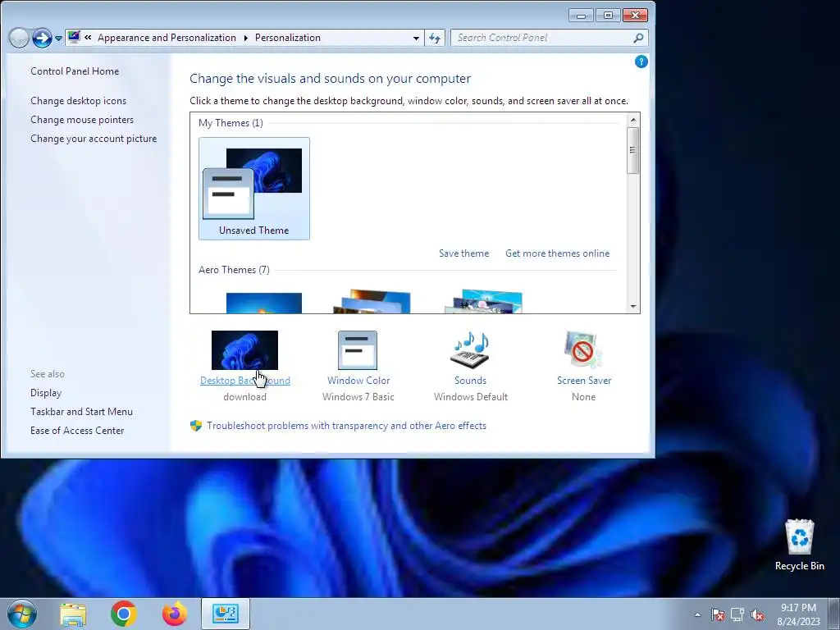
Task: Click Get more themes online
Action: click(x=557, y=253)
